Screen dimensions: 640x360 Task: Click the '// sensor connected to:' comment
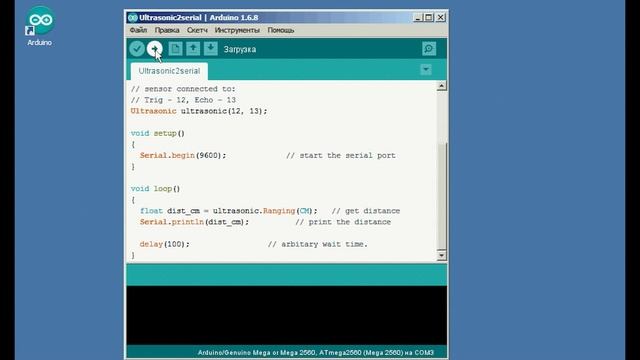click(x=183, y=89)
